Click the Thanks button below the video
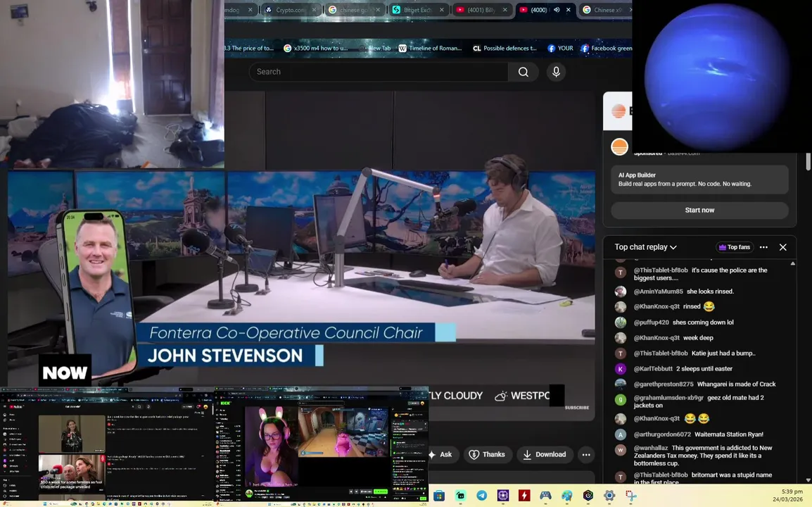Image resolution: width=812 pixels, height=507 pixels. 487,455
